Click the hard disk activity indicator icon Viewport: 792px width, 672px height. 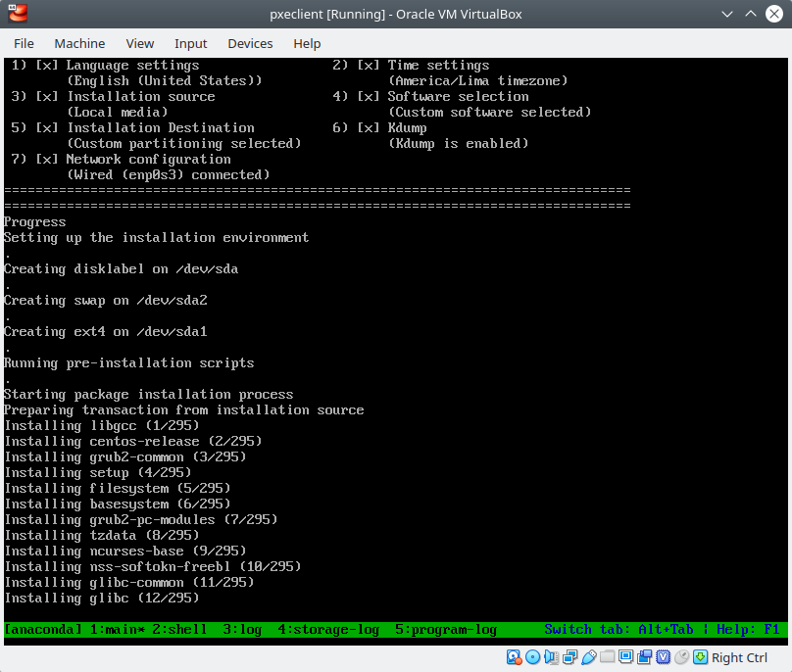(514, 657)
